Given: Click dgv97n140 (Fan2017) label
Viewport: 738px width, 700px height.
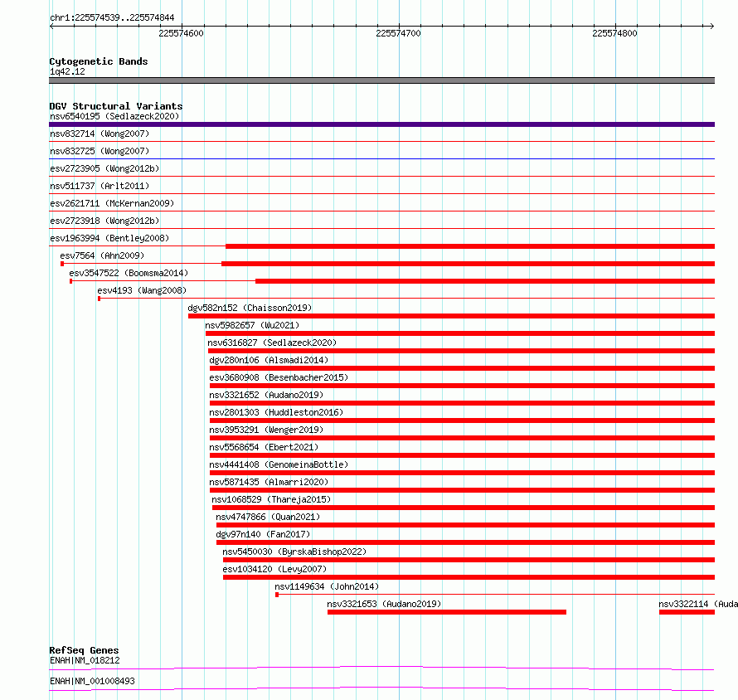Looking at the screenshot, I should coord(263,534).
